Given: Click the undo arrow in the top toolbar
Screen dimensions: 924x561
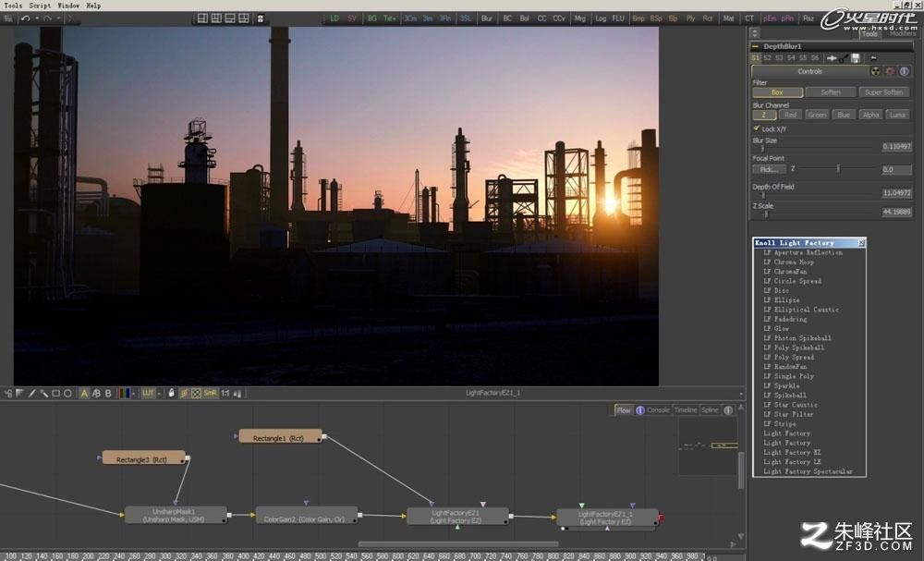Looking at the screenshot, I should 25,18.
